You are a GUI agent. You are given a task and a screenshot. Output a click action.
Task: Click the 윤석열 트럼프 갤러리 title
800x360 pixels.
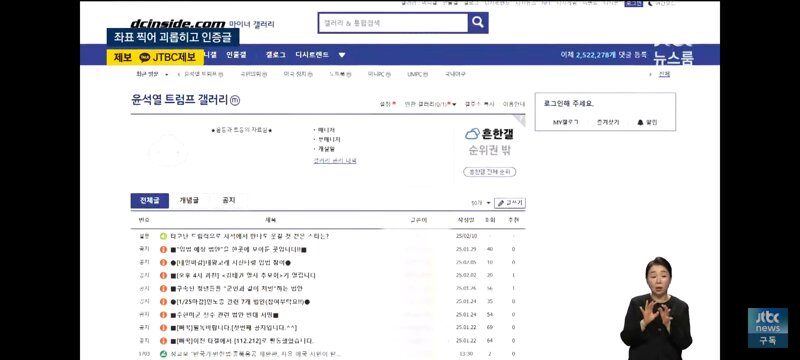(x=179, y=100)
